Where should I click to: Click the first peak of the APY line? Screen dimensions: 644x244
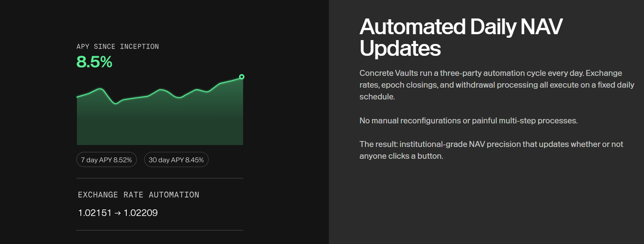click(101, 89)
